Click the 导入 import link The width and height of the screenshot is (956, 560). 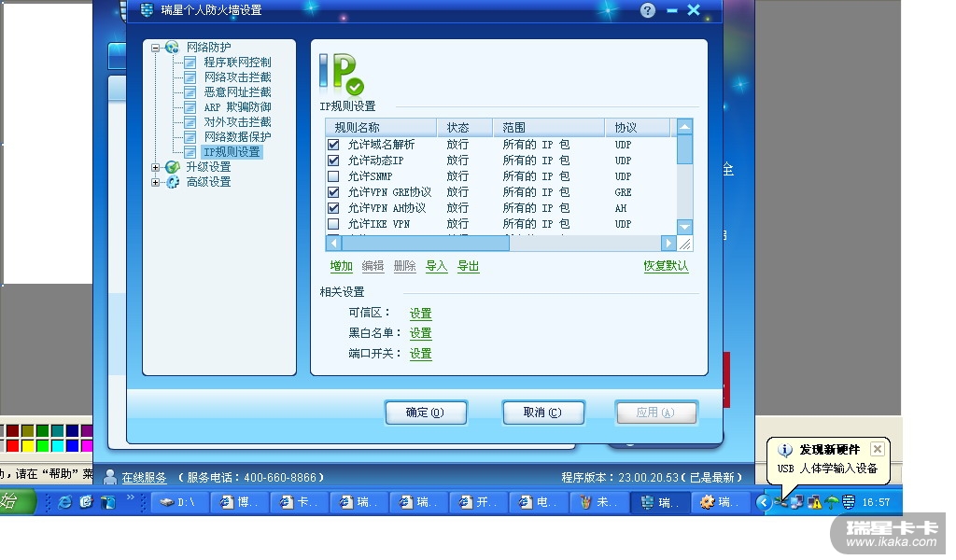click(x=437, y=266)
